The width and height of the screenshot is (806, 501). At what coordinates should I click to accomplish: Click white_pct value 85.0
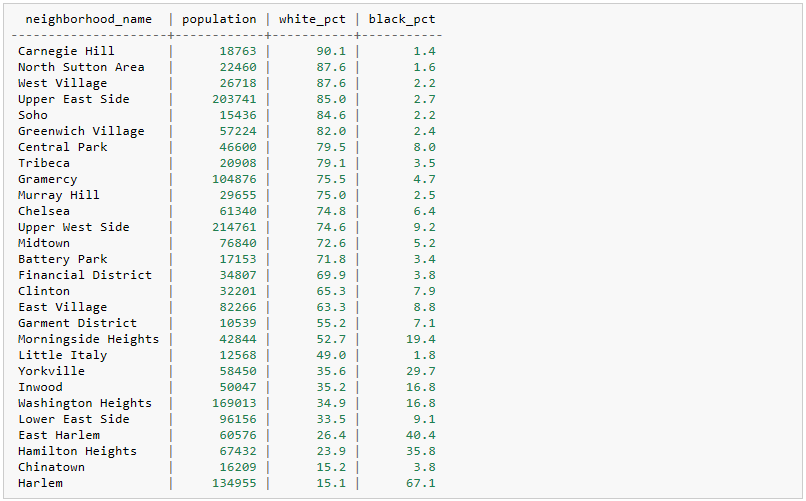click(x=331, y=99)
